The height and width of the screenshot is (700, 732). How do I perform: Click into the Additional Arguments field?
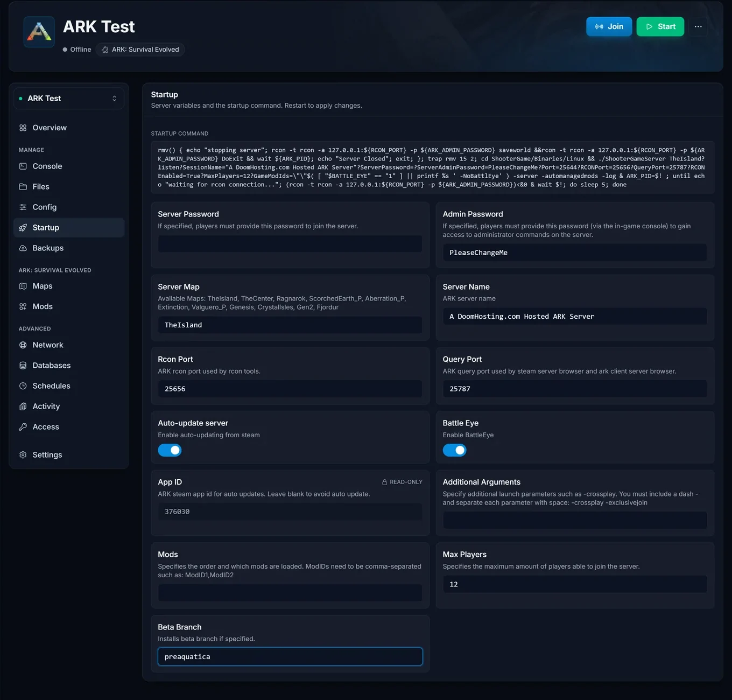pos(575,520)
